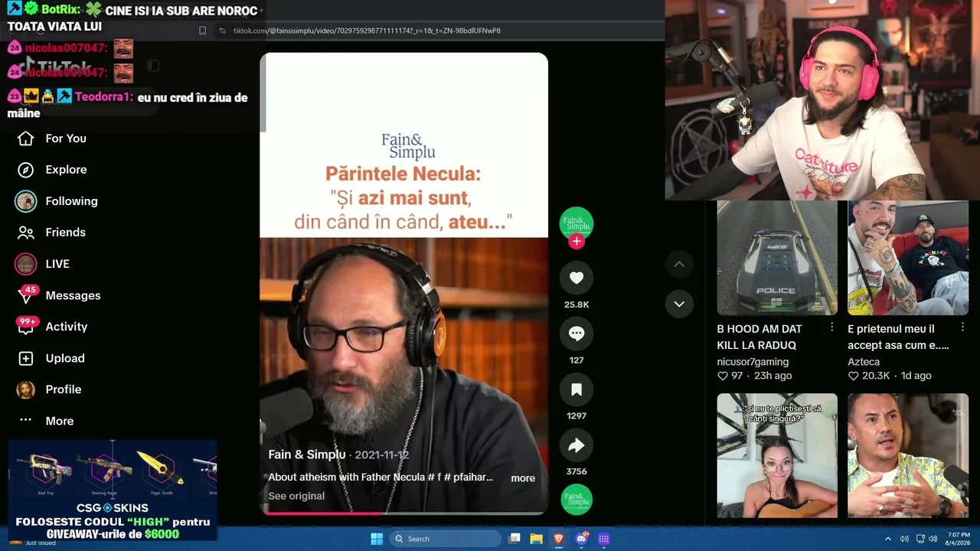Open the Explore compass icon
The image size is (980, 551).
(x=26, y=170)
